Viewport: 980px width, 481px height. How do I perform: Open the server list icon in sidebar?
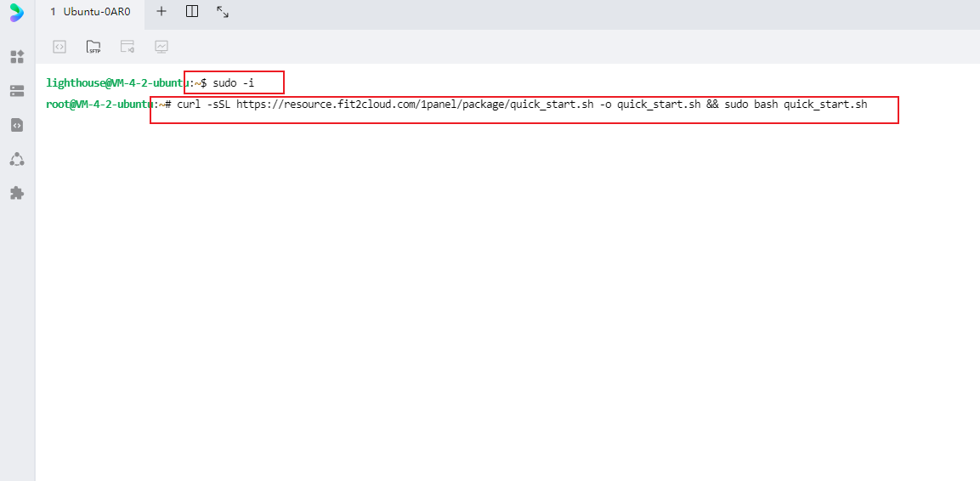pyautogui.click(x=17, y=91)
